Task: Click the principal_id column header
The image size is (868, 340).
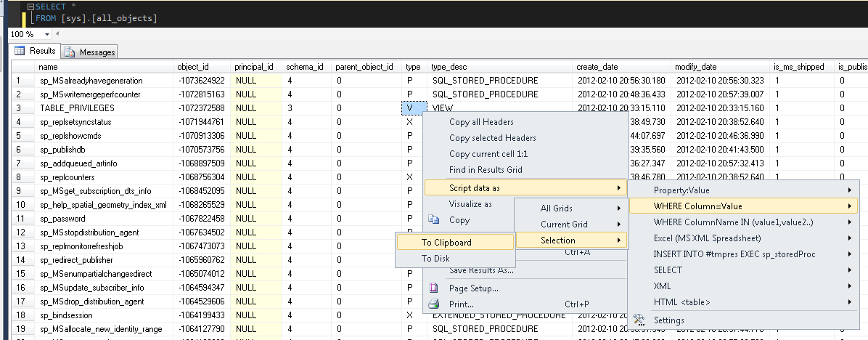Action: 256,67
